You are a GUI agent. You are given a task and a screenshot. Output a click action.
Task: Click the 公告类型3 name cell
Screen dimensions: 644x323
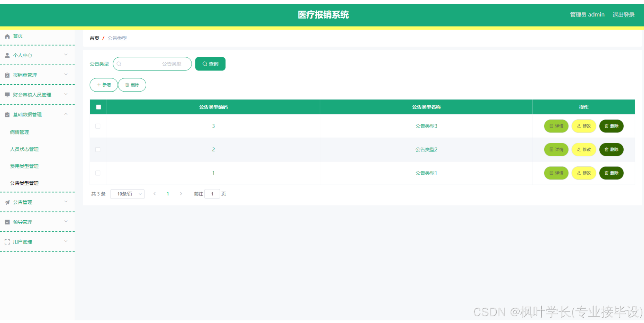pos(426,126)
